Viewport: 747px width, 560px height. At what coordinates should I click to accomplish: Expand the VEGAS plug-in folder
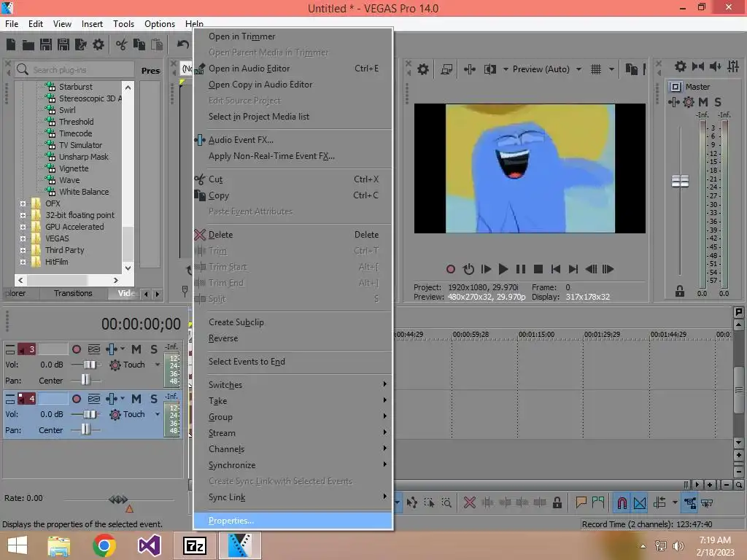click(23, 238)
